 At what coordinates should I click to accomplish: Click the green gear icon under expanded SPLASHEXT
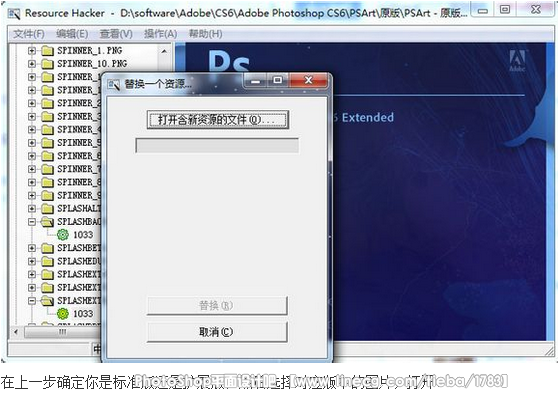63,314
